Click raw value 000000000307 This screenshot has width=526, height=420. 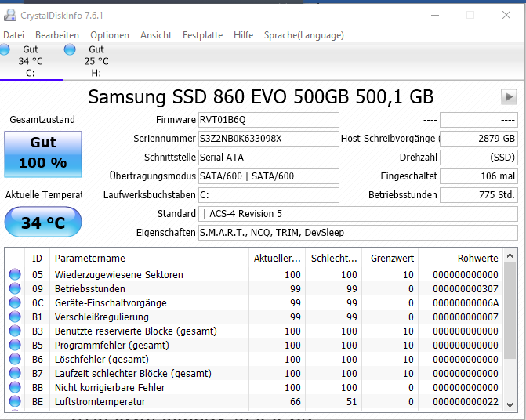(x=466, y=288)
